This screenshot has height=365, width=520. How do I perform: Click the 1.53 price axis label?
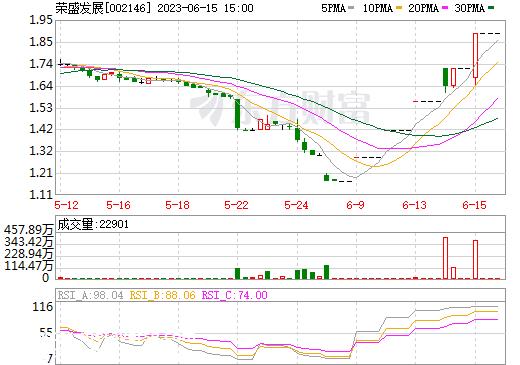click(x=41, y=108)
